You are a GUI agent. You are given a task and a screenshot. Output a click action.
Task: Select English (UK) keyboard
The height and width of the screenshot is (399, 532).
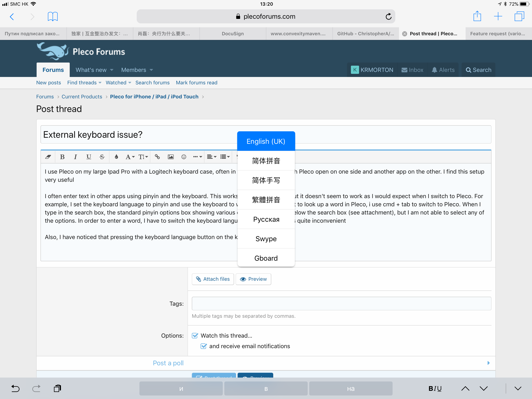[266, 141]
